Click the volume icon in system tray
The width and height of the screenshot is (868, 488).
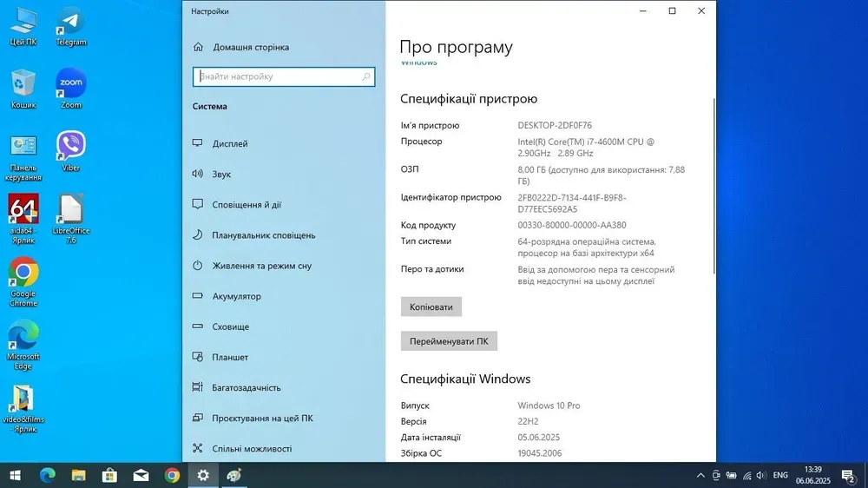coord(761,475)
